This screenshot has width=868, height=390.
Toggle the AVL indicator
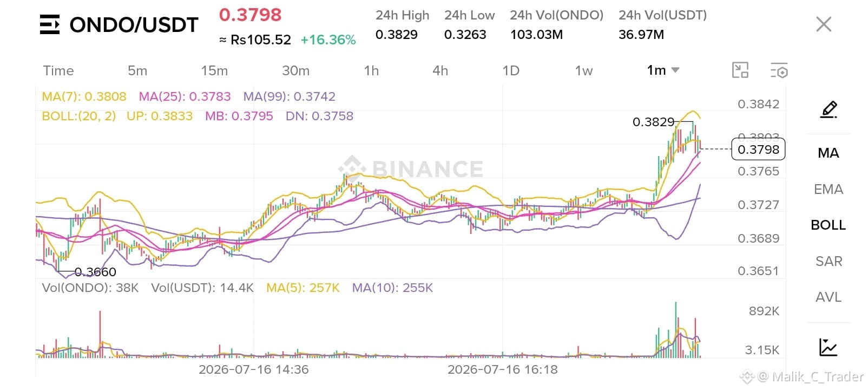pos(828,297)
